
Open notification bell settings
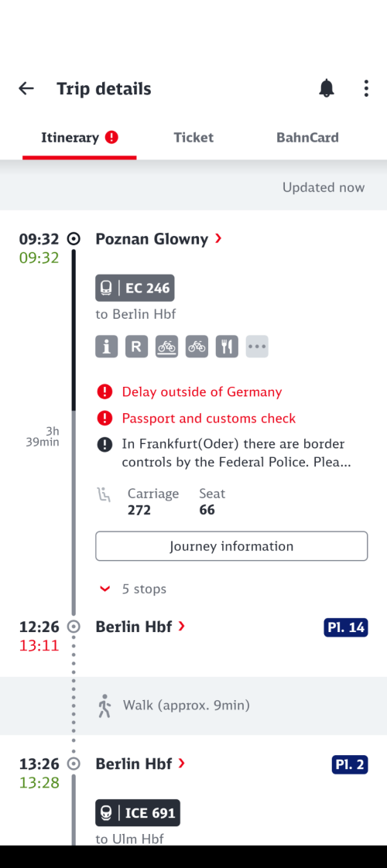pos(327,88)
